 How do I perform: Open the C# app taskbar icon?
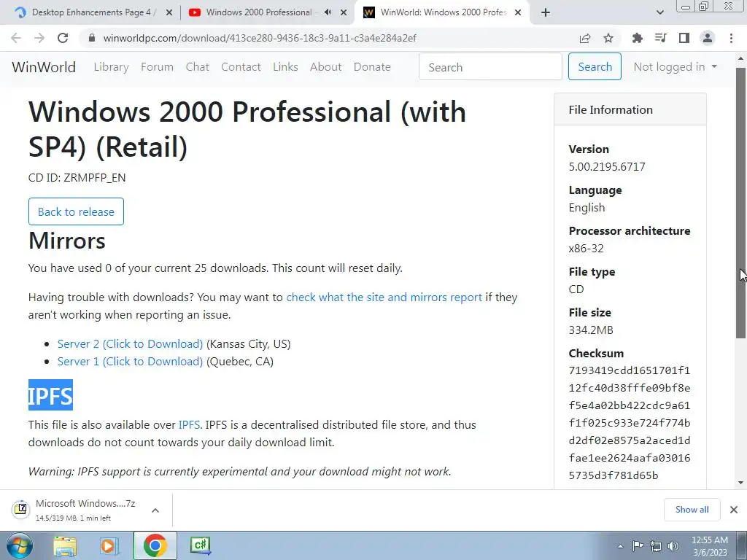point(200,545)
